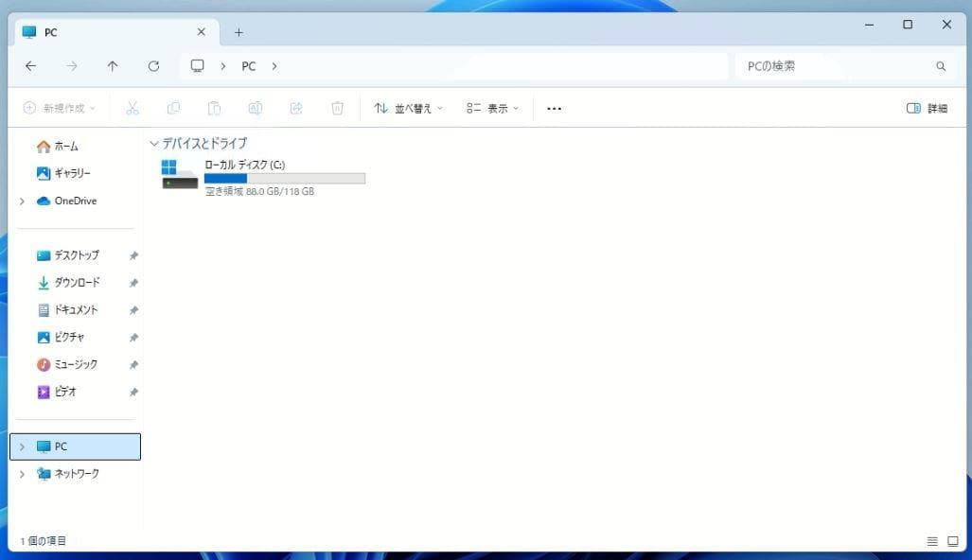Image resolution: width=972 pixels, height=560 pixels.
Task: Open ドキュメント folder from sidebar
Action: pyautogui.click(x=76, y=310)
